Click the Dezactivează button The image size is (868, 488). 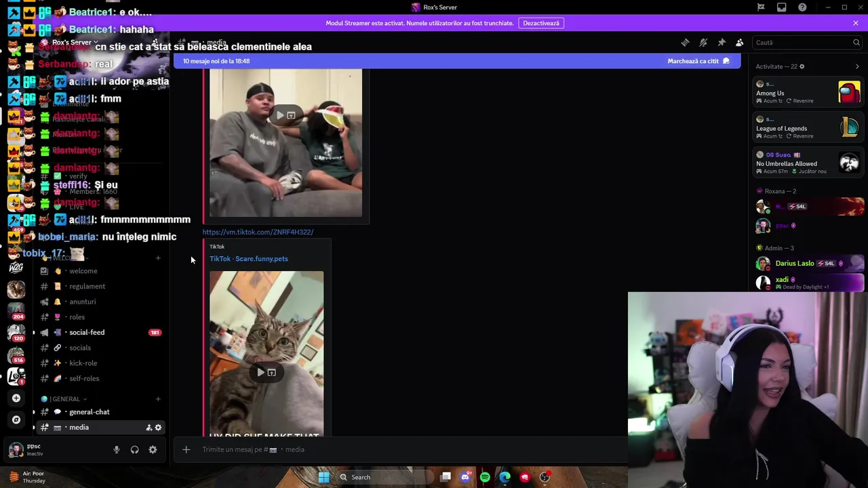tap(540, 23)
